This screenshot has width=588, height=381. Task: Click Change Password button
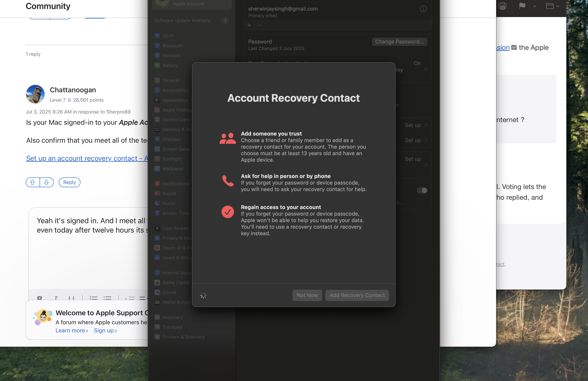[x=399, y=42]
